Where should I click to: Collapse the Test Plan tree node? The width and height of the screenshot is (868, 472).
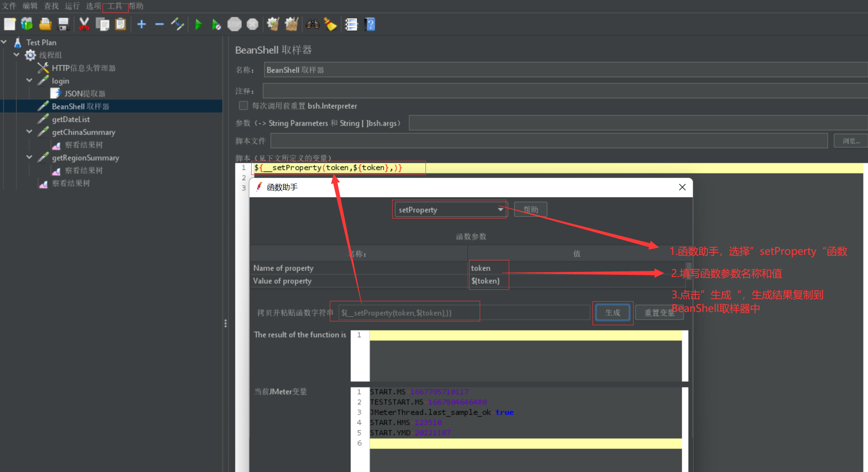tap(4, 42)
